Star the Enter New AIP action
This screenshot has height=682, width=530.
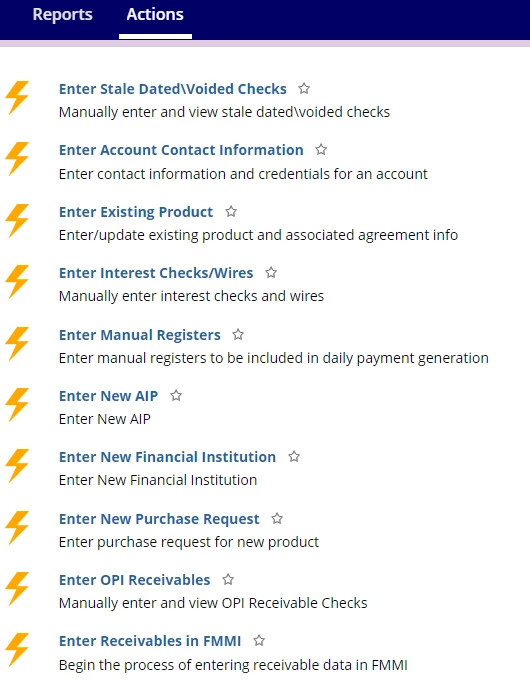[176, 395]
